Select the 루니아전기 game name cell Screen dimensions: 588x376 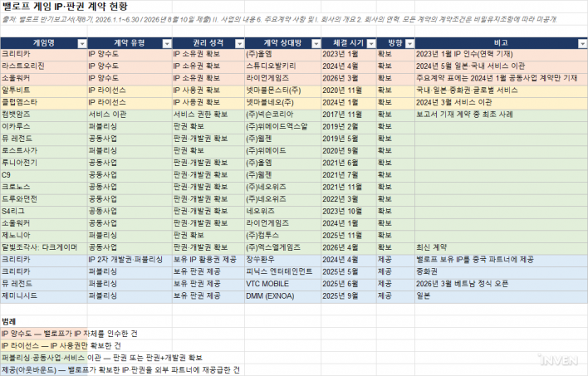(x=44, y=163)
